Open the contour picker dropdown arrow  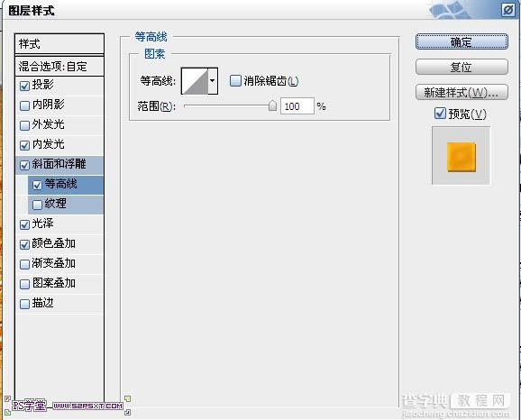click(x=213, y=81)
